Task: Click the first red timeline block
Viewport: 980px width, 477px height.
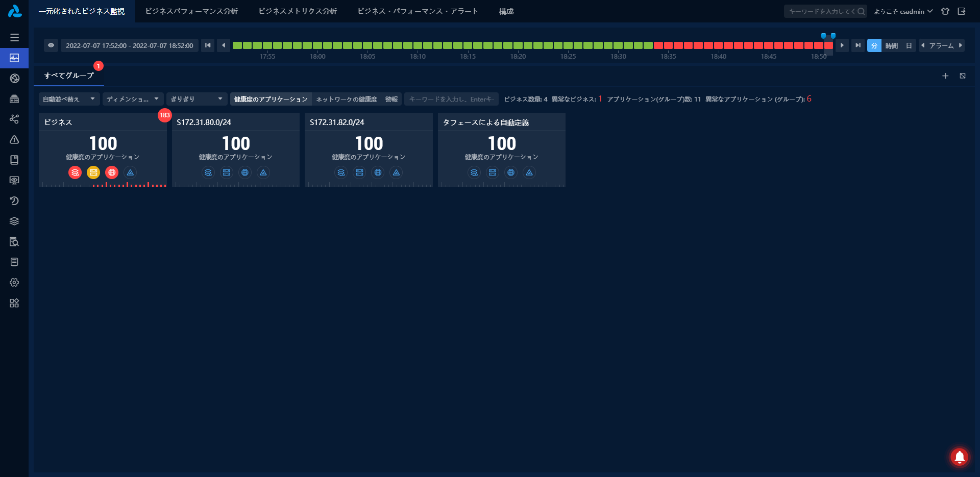Action: click(658, 45)
